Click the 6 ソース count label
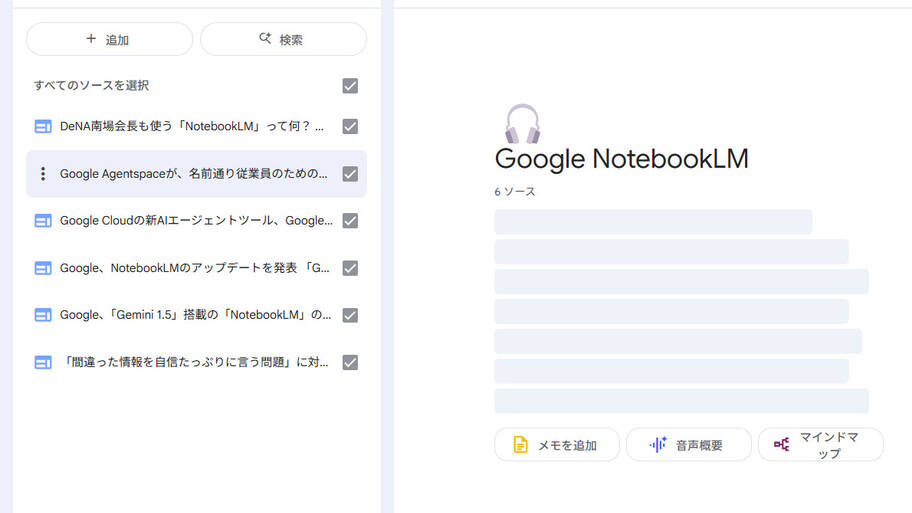 pos(515,191)
